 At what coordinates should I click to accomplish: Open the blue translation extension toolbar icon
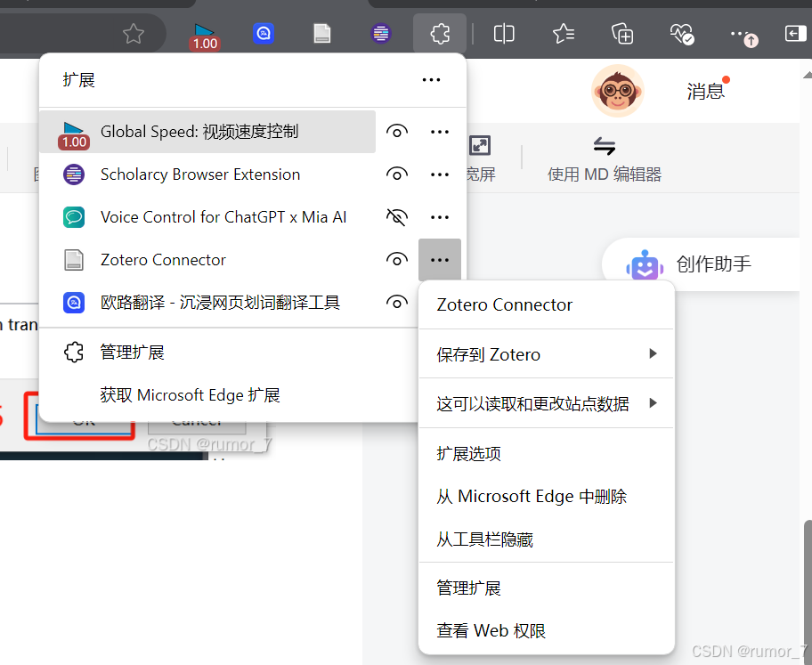pos(264,34)
